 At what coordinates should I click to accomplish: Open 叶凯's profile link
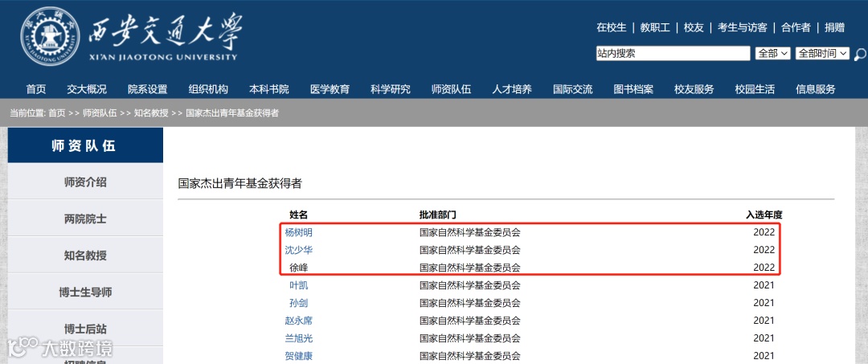(x=299, y=285)
